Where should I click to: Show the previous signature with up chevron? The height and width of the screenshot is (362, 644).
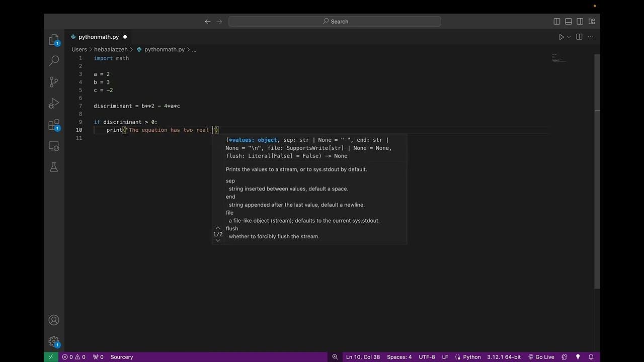click(218, 228)
